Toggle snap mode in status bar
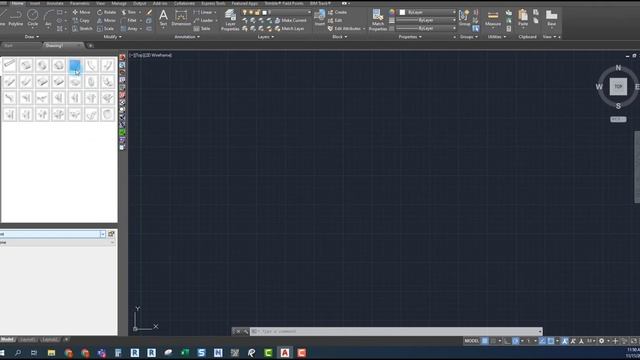This screenshot has width=640, height=360. pos(493,341)
